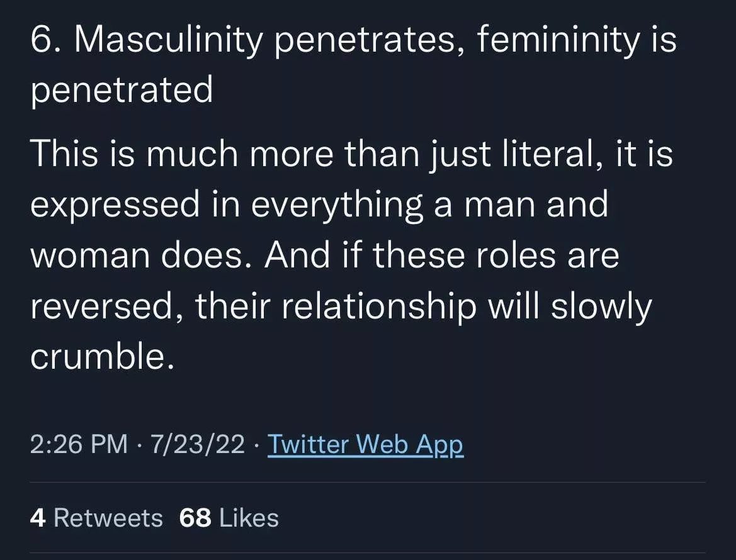
Task: Click the standalone word penetrated on line two
Action: pyautogui.click(x=122, y=91)
